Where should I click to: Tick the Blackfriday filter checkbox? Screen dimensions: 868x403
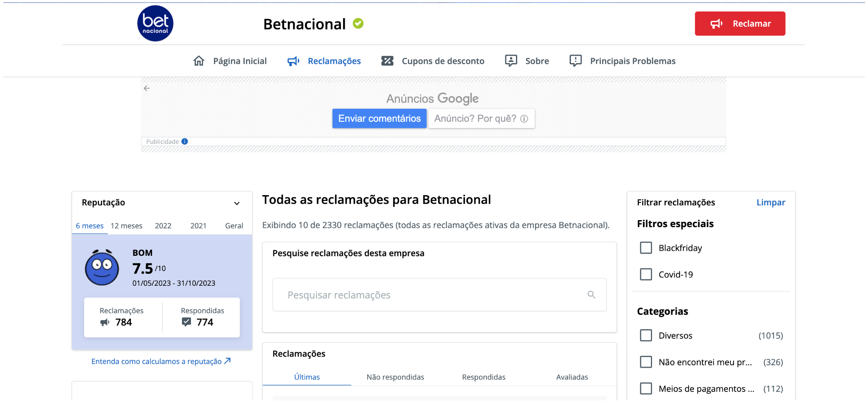coord(646,248)
